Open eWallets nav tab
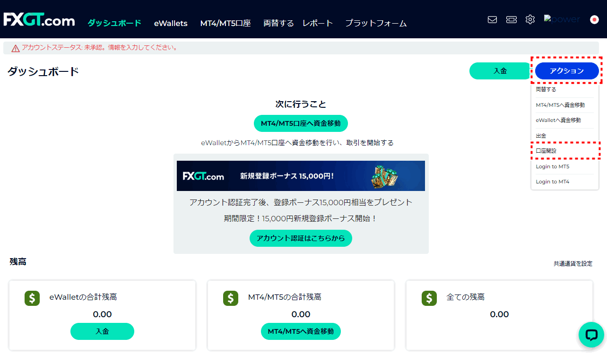Image resolution: width=607 pixels, height=364 pixels. (171, 23)
